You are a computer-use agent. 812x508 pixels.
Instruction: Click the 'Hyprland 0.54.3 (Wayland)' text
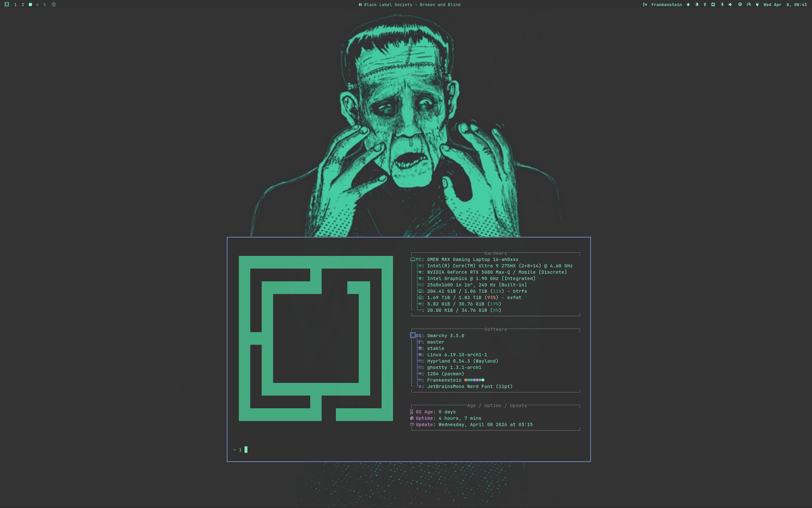click(x=463, y=361)
